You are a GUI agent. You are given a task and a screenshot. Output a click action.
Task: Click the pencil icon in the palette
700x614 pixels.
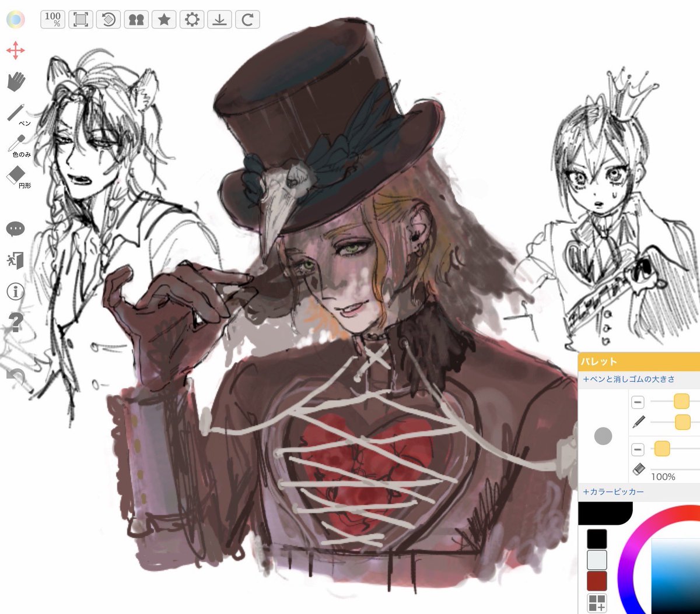(638, 422)
